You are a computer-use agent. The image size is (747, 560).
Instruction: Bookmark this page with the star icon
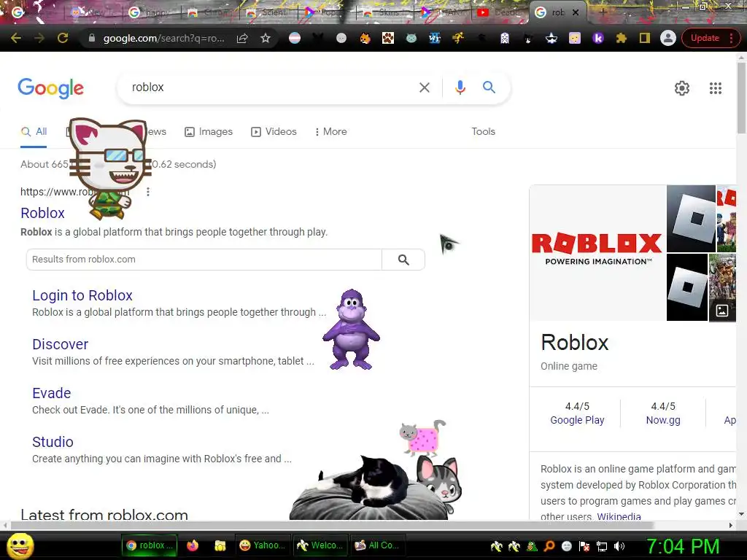(266, 38)
